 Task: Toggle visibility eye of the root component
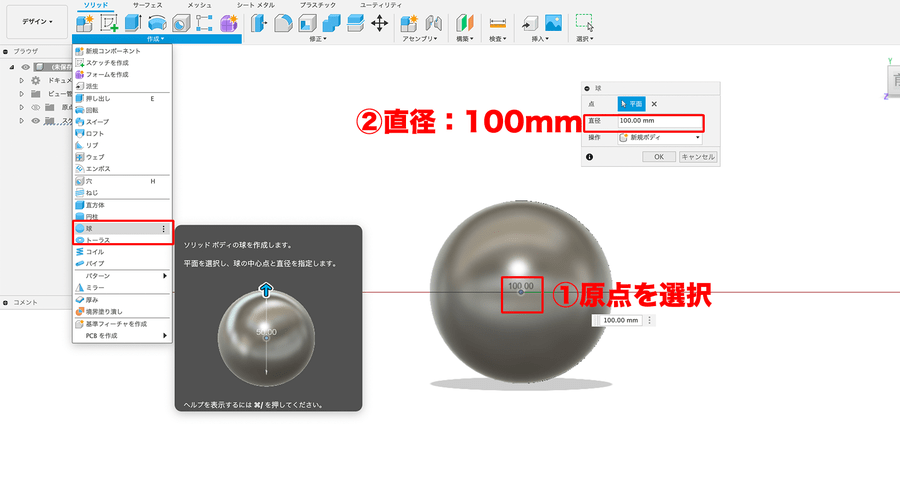coord(25,67)
